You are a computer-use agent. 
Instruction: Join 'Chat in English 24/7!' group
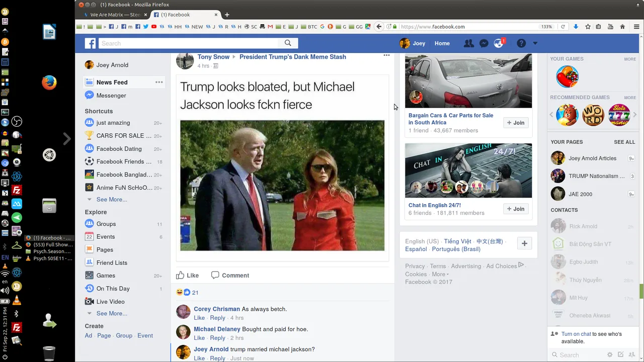click(x=516, y=209)
